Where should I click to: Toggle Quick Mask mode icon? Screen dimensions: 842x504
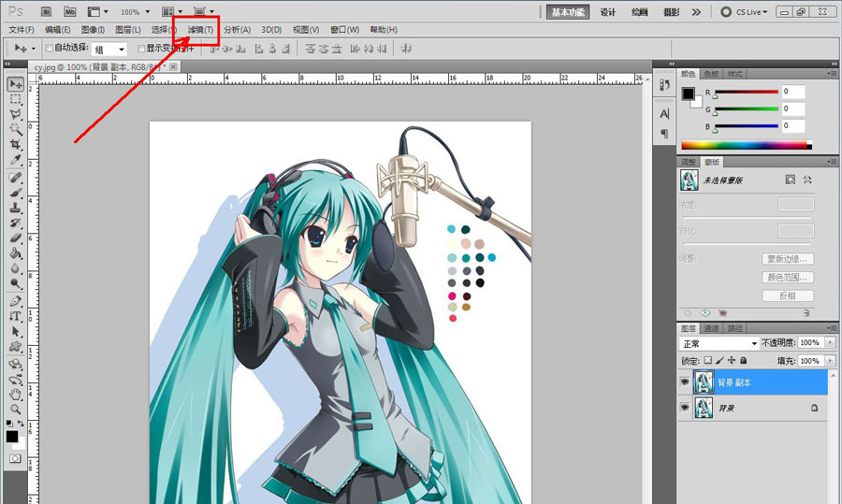(x=15, y=458)
